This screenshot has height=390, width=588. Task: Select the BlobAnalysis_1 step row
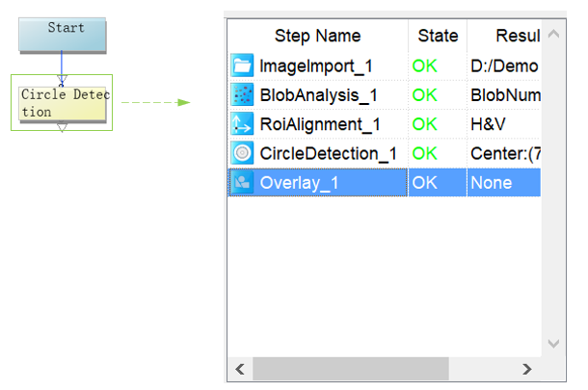(x=317, y=95)
